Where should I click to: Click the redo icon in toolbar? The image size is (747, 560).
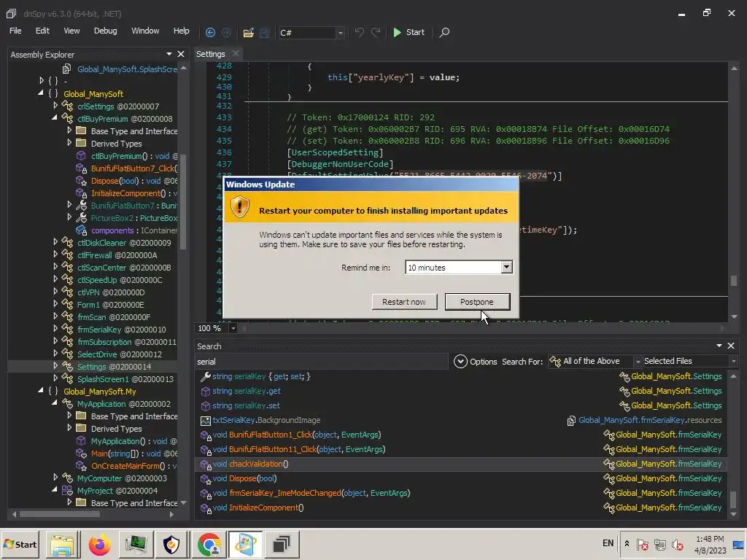376,32
